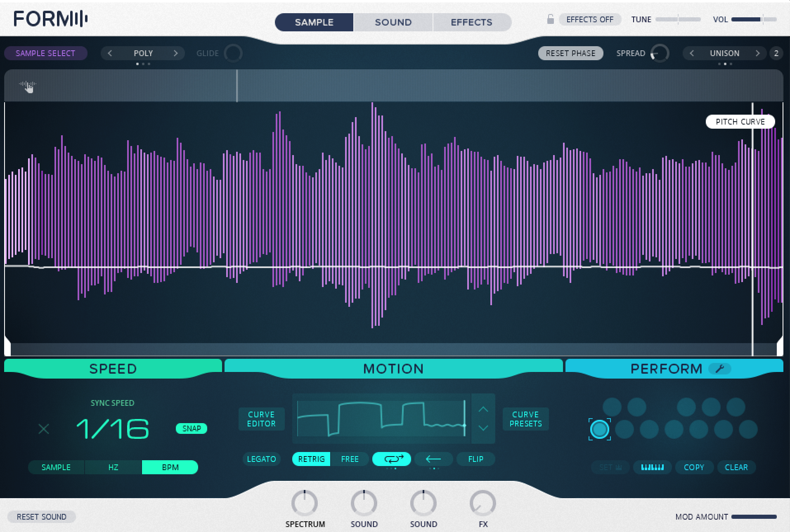Click the left chevron beside POLY
This screenshot has width=790, height=532.
click(110, 53)
